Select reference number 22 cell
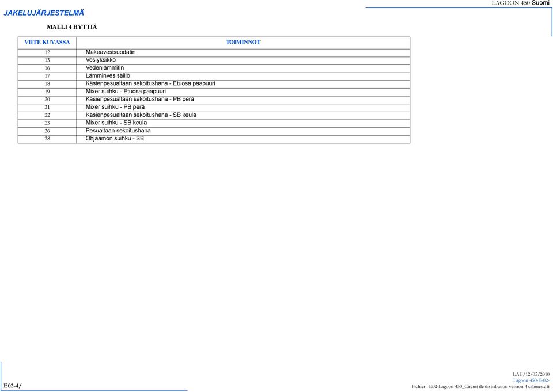This screenshot has height=392, width=553. 47,115
